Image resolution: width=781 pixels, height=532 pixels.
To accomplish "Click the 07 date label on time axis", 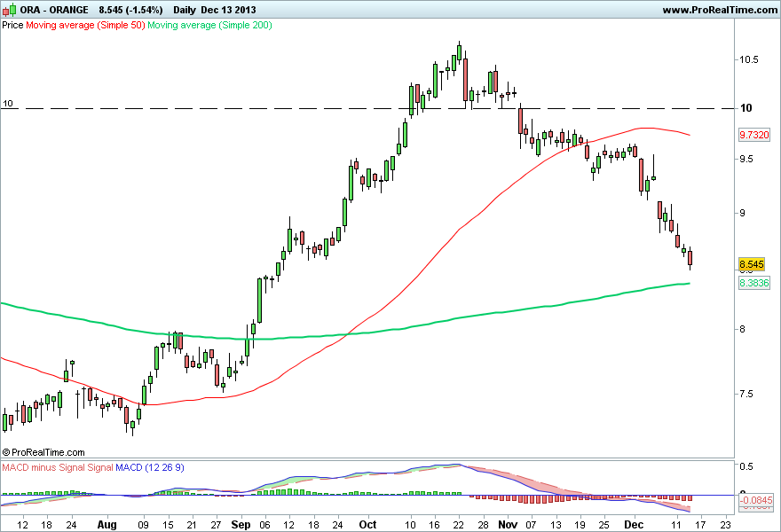I will pyautogui.click(x=531, y=525).
